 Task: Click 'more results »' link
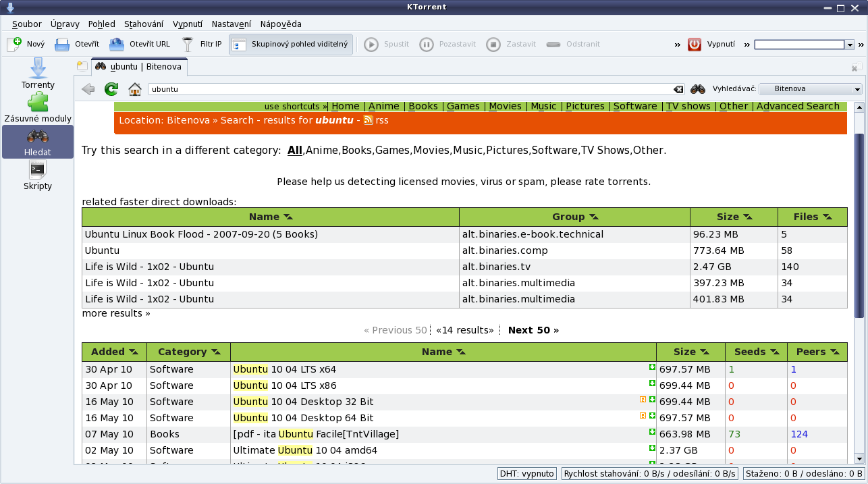(116, 313)
